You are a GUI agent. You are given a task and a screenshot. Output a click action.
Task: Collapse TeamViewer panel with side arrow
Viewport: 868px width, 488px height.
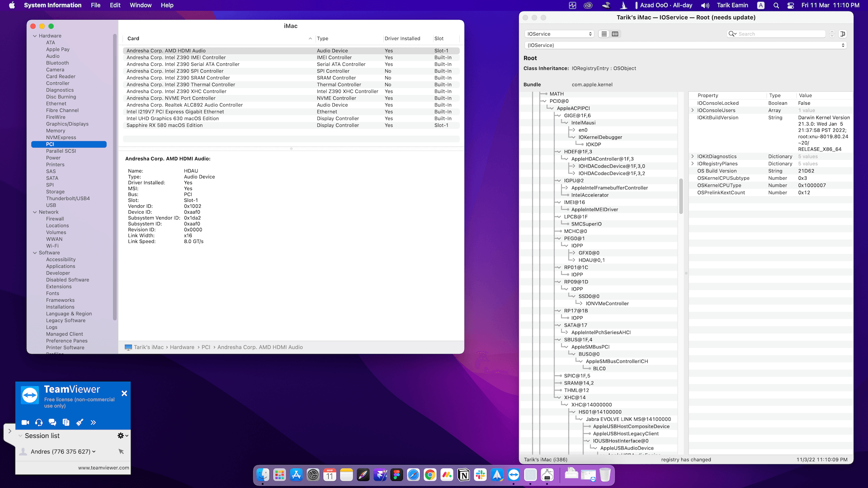tap(9, 431)
